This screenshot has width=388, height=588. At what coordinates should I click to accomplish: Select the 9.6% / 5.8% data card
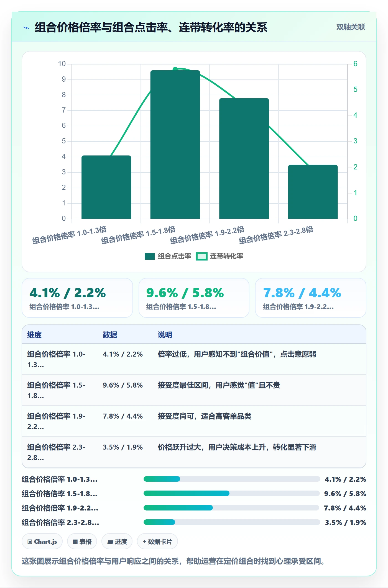coord(194,298)
